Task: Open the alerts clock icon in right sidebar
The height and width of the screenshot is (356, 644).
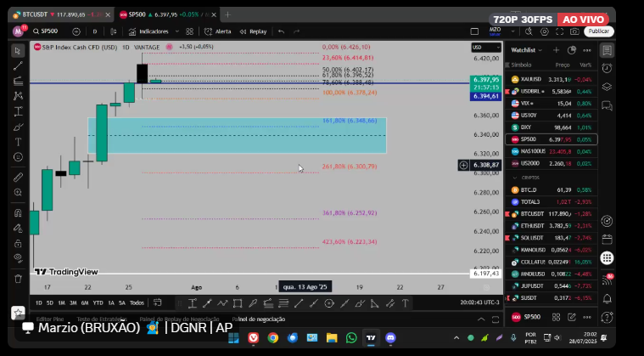Action: click(x=607, y=68)
